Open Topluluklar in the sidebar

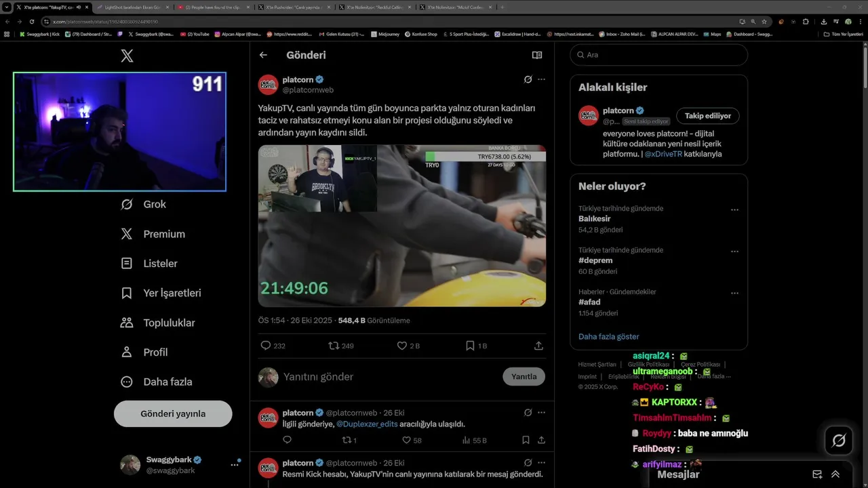pos(157,323)
